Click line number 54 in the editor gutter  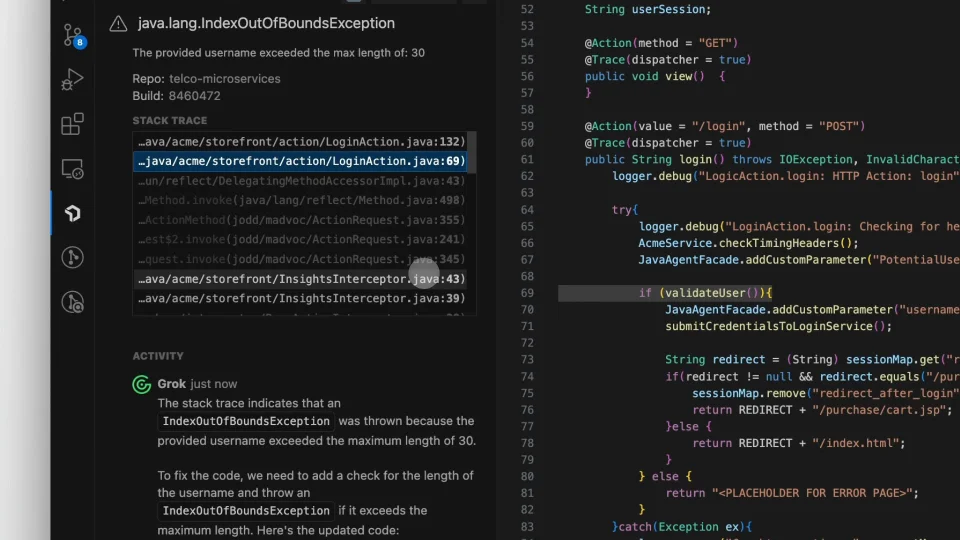click(527, 43)
